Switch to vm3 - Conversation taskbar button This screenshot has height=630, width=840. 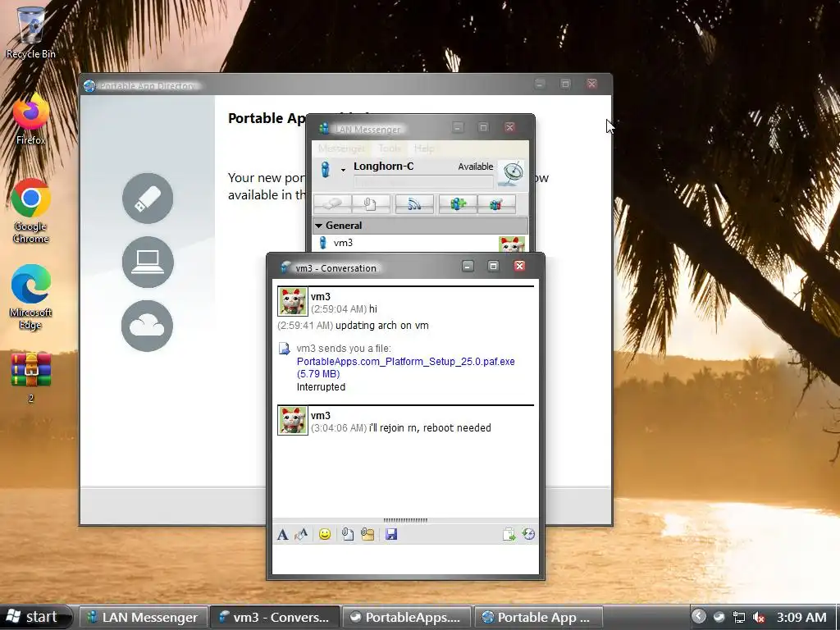pyautogui.click(x=274, y=617)
